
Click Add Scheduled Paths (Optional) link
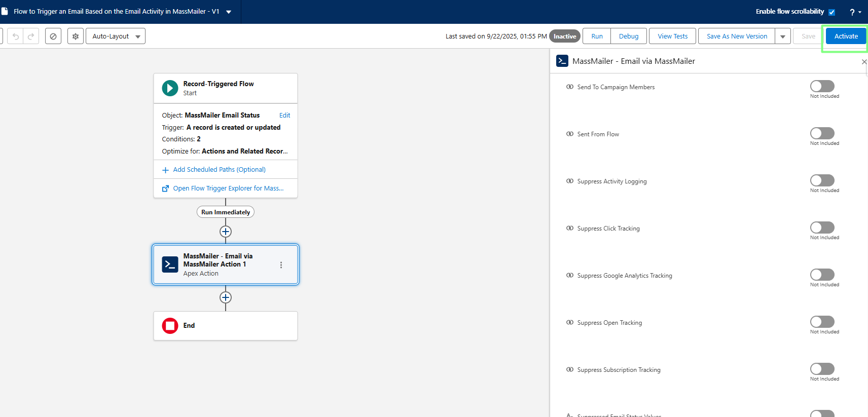(219, 170)
